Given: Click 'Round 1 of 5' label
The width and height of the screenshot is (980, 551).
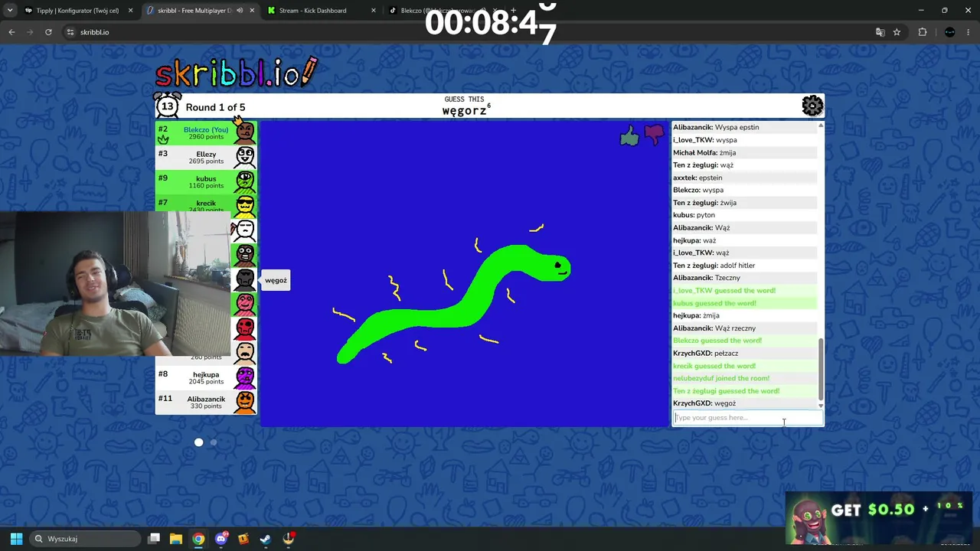Looking at the screenshot, I should coord(215,107).
